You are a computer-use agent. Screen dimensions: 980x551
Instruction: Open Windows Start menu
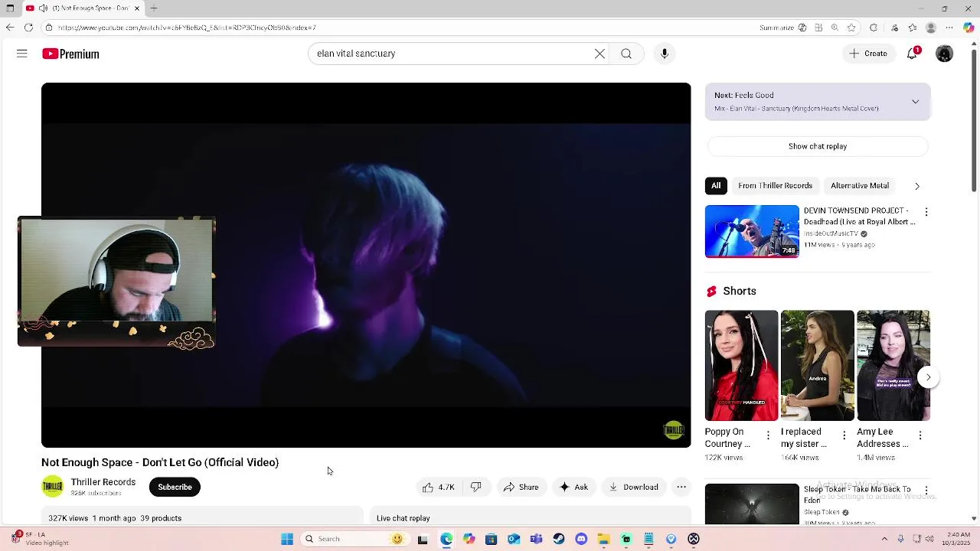[x=287, y=539]
